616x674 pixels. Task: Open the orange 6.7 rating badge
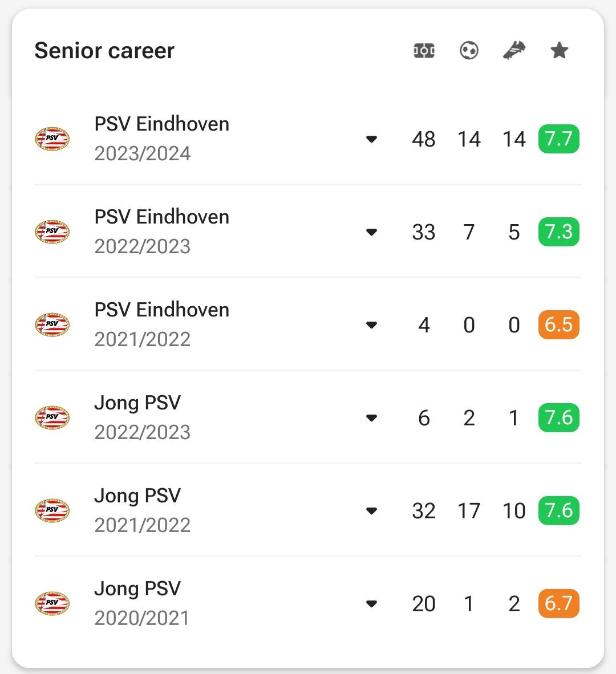559,603
